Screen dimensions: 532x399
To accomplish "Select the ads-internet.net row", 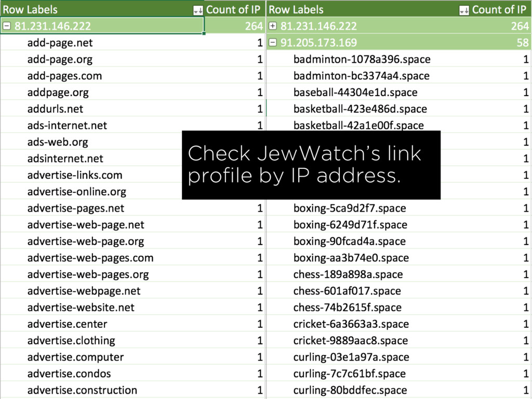I will (132, 126).
